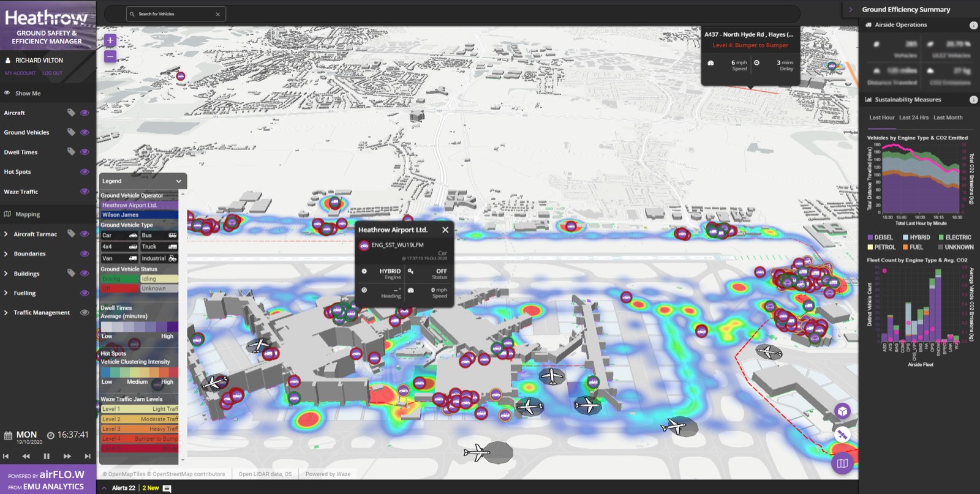Expand the Fuelling group
980x494 pixels.
pos(6,293)
